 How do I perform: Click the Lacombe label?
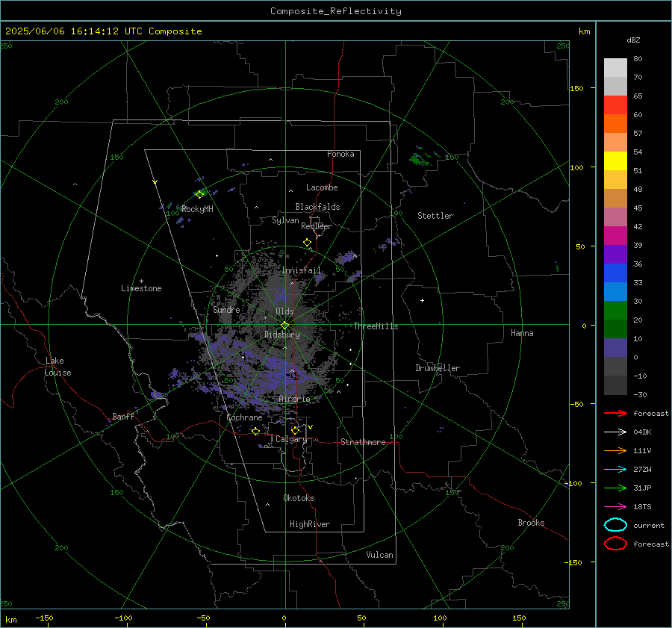tap(322, 187)
